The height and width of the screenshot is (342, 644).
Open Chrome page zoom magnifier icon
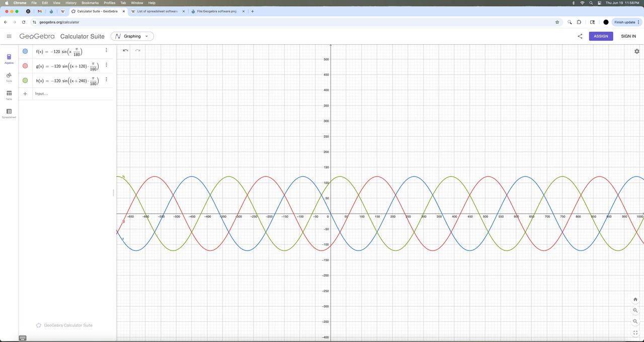pyautogui.click(x=570, y=22)
